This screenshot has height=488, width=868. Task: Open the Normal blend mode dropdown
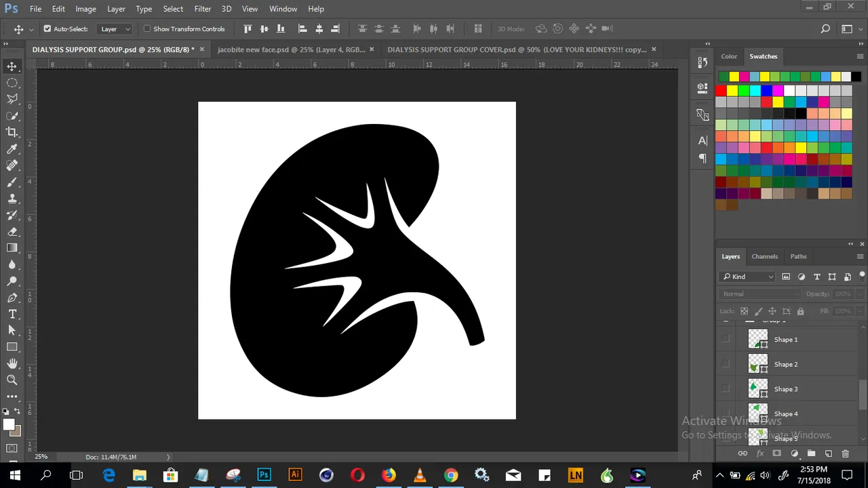[760, 293]
